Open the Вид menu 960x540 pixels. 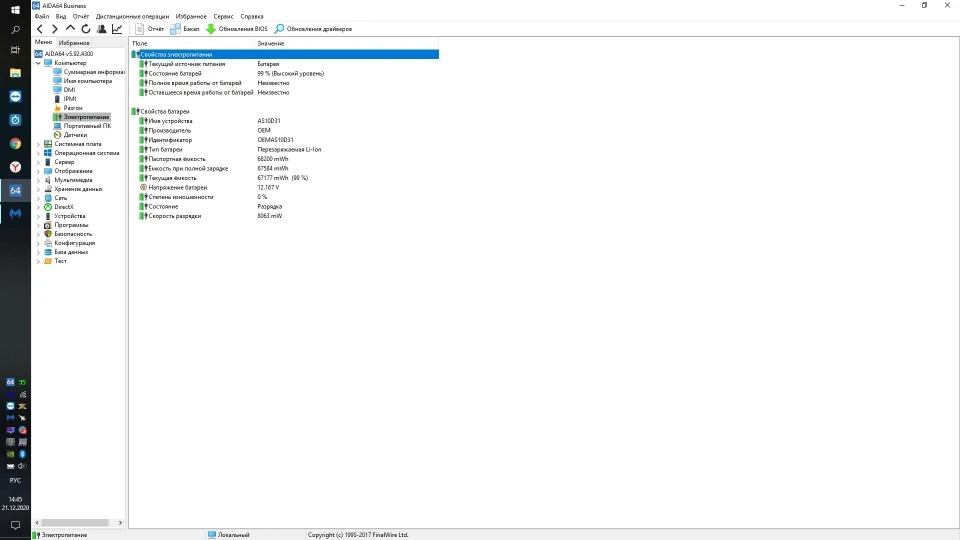click(x=61, y=17)
